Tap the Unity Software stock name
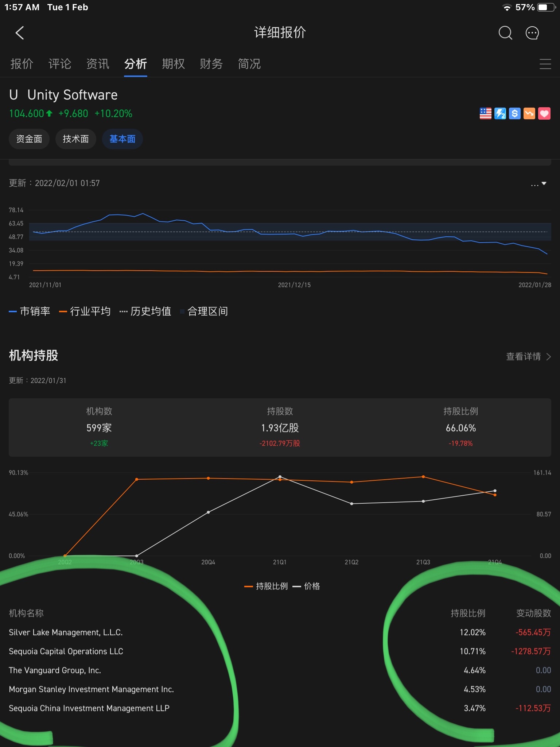The height and width of the screenshot is (747, 560). [x=72, y=95]
